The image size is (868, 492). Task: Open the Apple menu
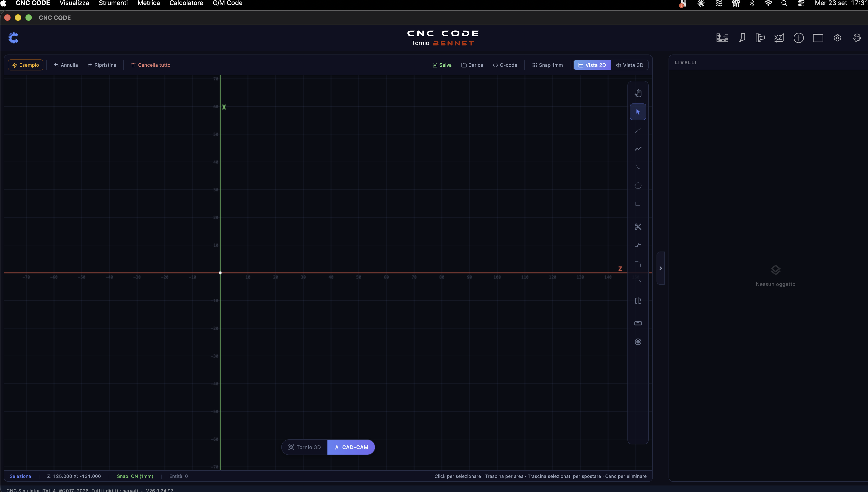[3, 3]
